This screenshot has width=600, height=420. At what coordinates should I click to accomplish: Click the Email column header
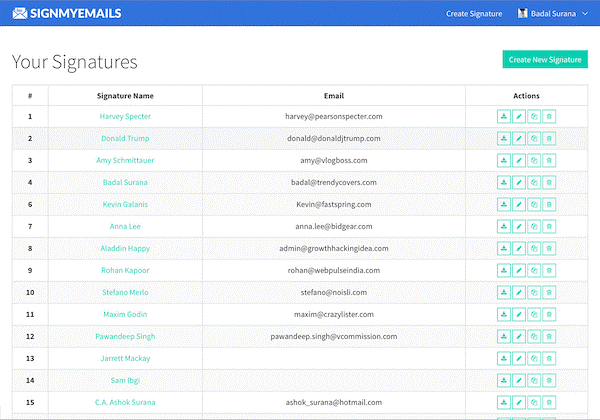tap(334, 96)
